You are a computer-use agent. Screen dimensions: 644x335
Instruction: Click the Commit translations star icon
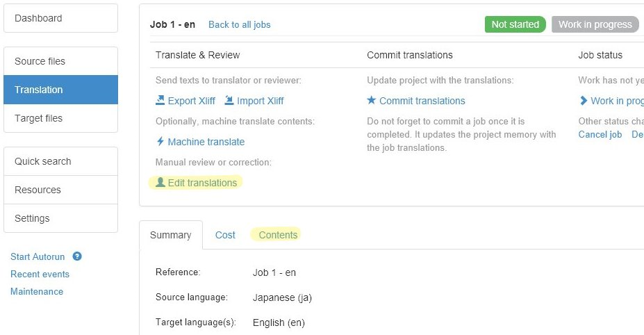pyautogui.click(x=372, y=101)
